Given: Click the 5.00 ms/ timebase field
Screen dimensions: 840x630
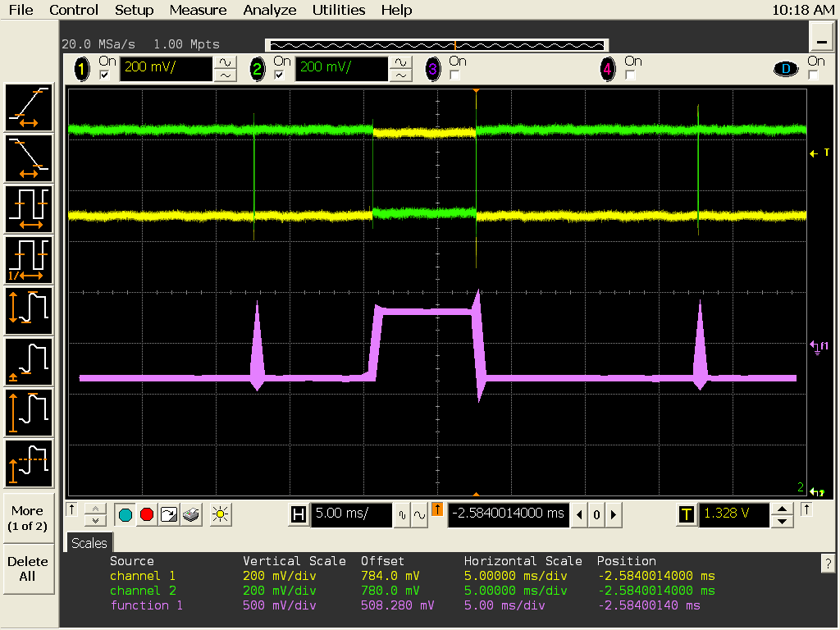Looking at the screenshot, I should tap(351, 515).
